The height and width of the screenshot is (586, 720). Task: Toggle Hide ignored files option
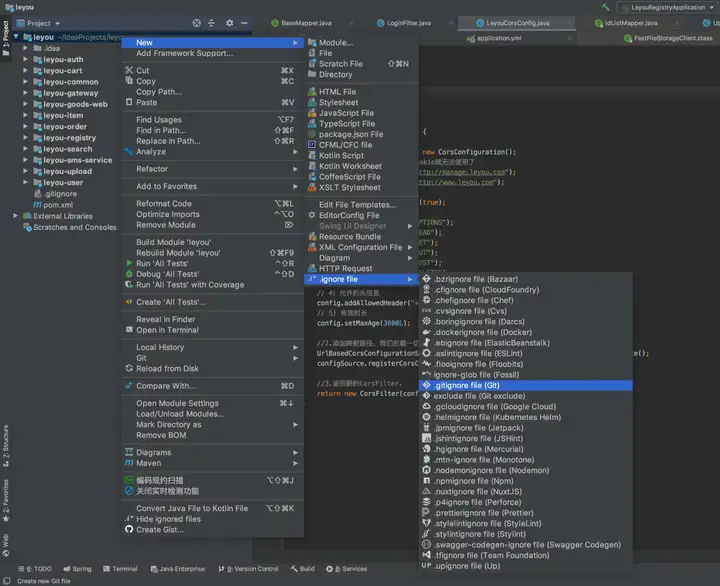click(168, 519)
